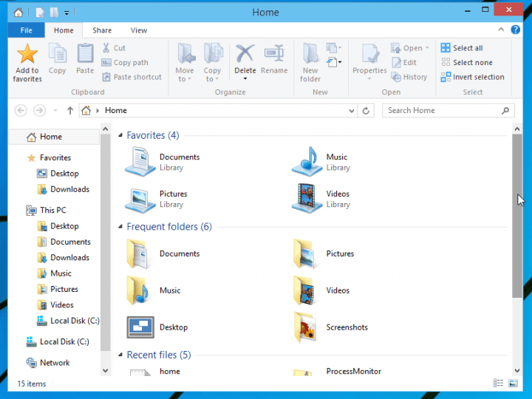Click the Forward navigation arrow

tap(39, 111)
